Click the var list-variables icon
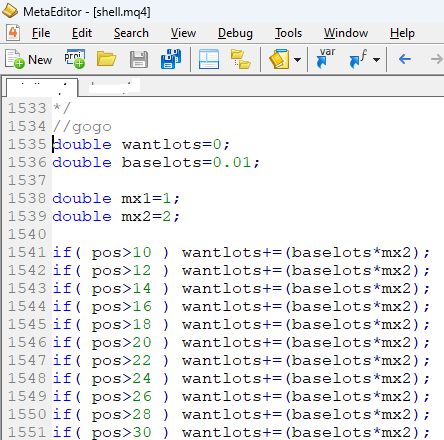 coord(326,58)
